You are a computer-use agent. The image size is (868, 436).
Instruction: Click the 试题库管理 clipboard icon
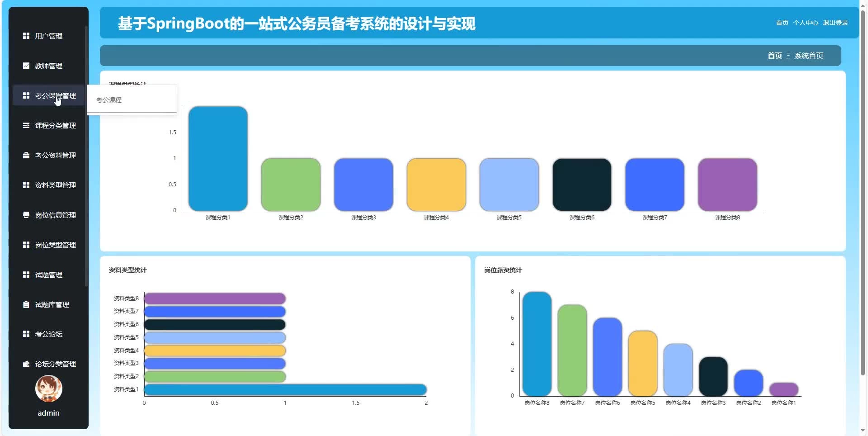[x=26, y=304]
